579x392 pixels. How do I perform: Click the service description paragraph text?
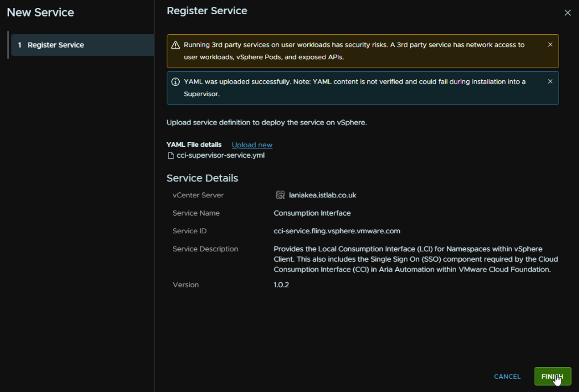416,259
